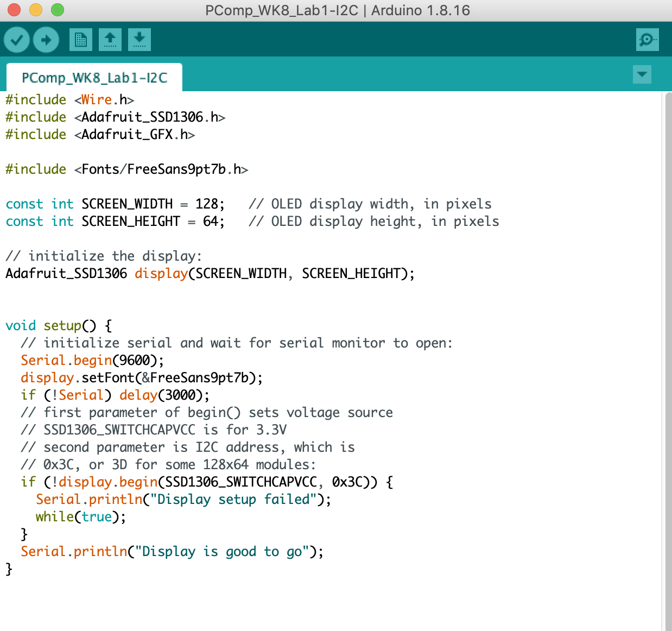672x631 pixels.
Task: Click the window title text in title bar
Action: [x=337, y=10]
